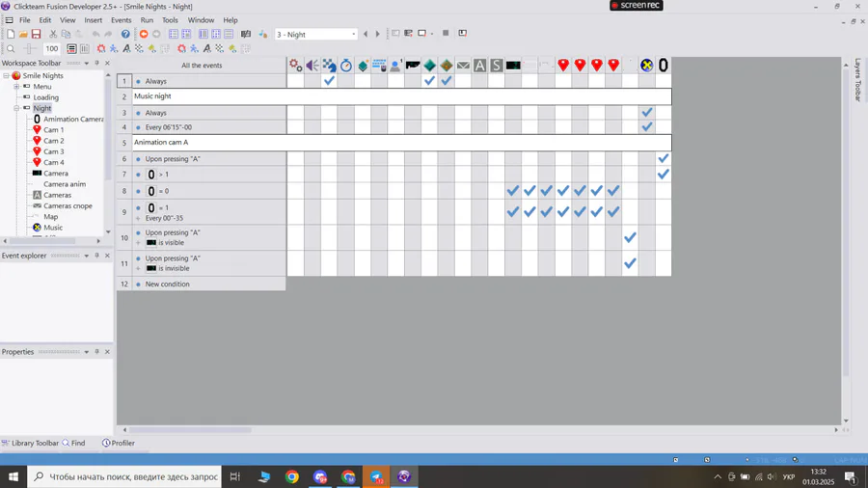The width and height of the screenshot is (868, 488).
Task: Open the Events menu
Action: click(122, 20)
